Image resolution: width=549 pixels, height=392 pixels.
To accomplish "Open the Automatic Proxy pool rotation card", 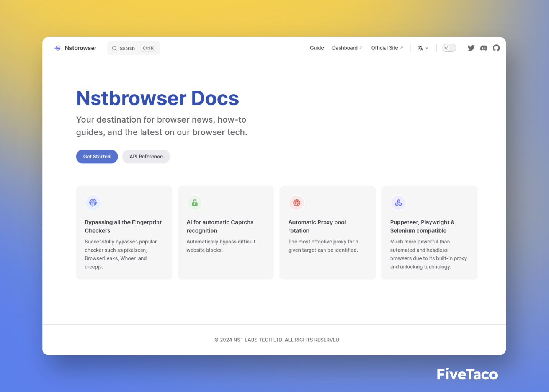I will (x=328, y=233).
